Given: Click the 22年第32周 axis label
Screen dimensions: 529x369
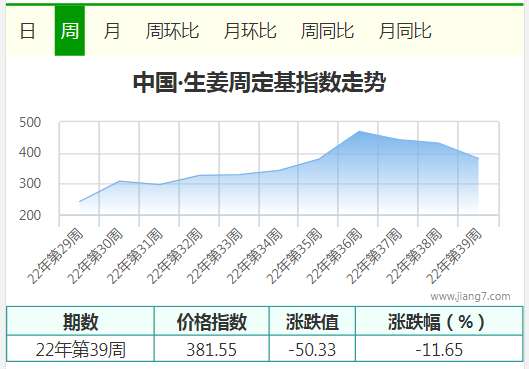Looking at the screenshot, I should (175, 256).
